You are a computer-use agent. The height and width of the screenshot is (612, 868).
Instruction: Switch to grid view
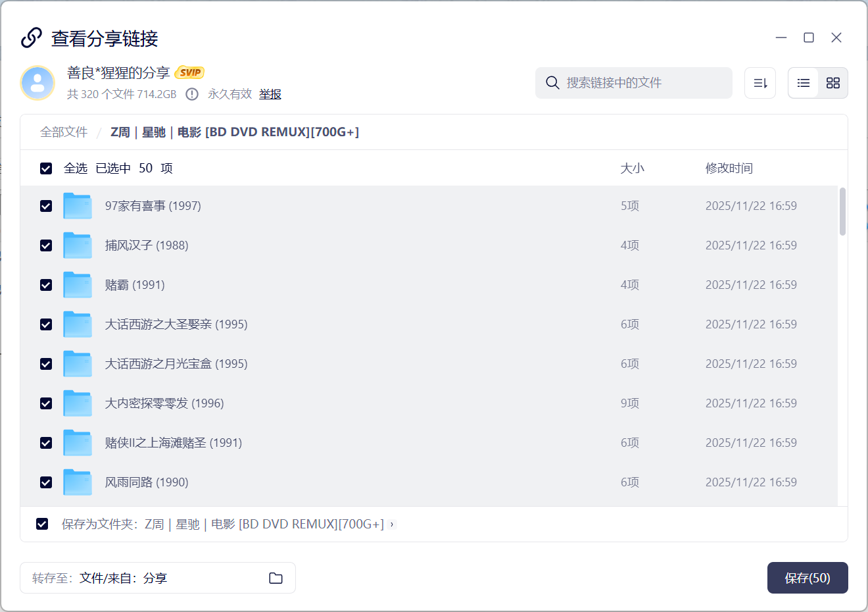point(832,83)
